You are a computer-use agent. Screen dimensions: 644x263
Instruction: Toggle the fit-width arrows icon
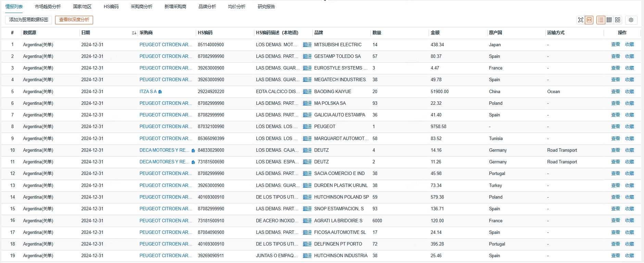tap(589, 20)
